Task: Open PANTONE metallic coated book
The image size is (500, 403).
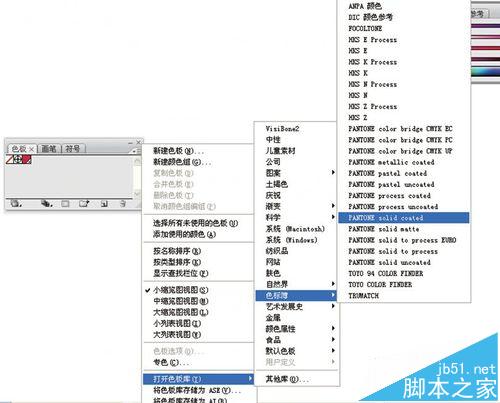Action: coord(391,162)
